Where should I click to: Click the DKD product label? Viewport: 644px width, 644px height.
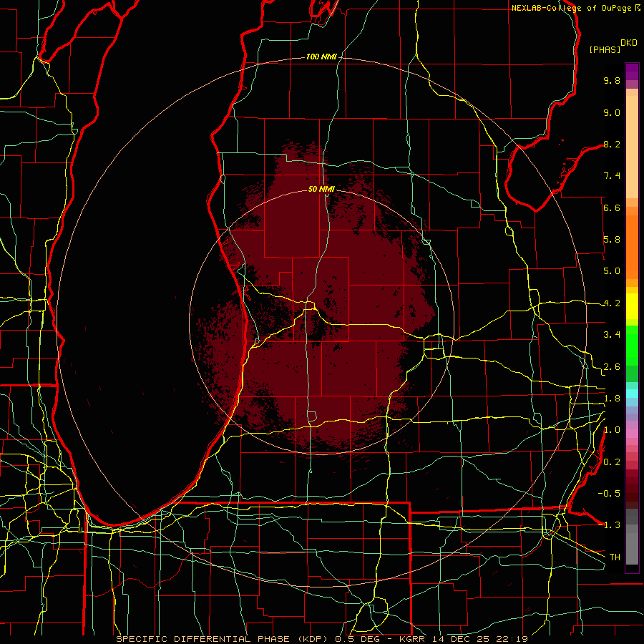(629, 43)
